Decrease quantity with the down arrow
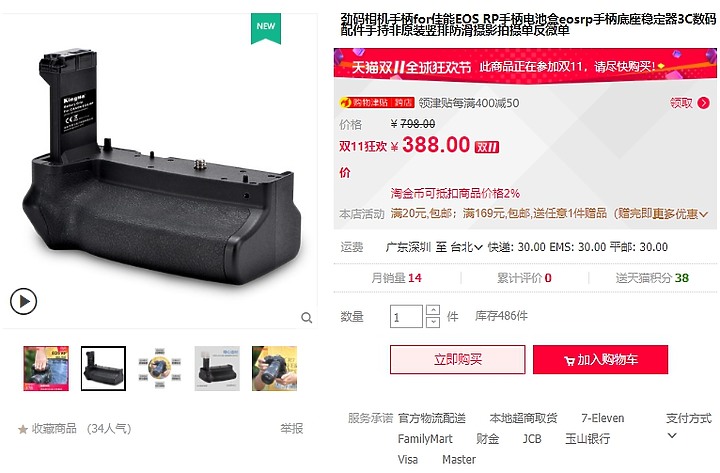Image resolution: width=720 pixels, height=473 pixels. (433, 322)
